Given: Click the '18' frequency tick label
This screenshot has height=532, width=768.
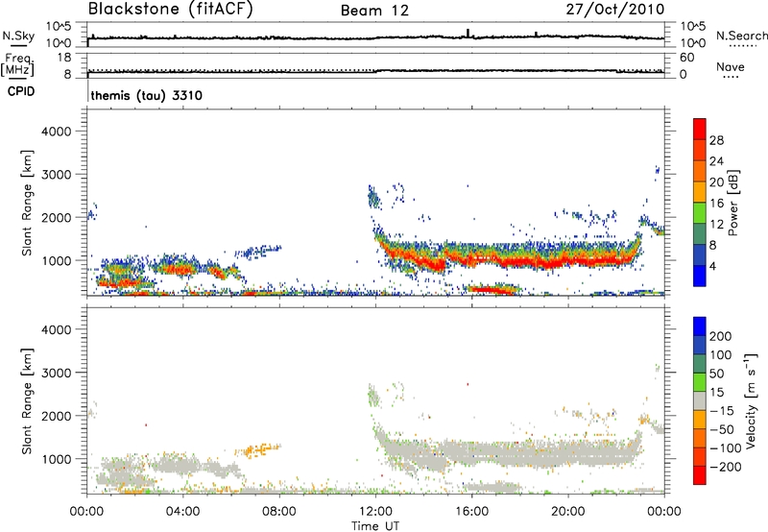Looking at the screenshot, I should tap(64, 58).
